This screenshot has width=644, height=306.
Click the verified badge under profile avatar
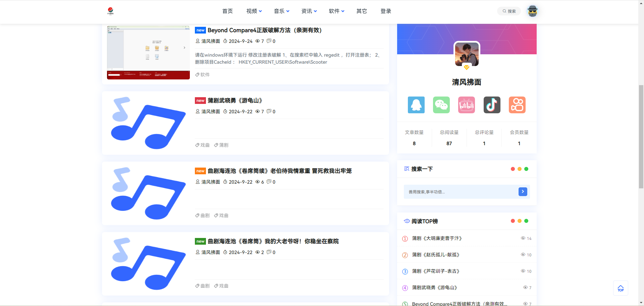(x=467, y=67)
